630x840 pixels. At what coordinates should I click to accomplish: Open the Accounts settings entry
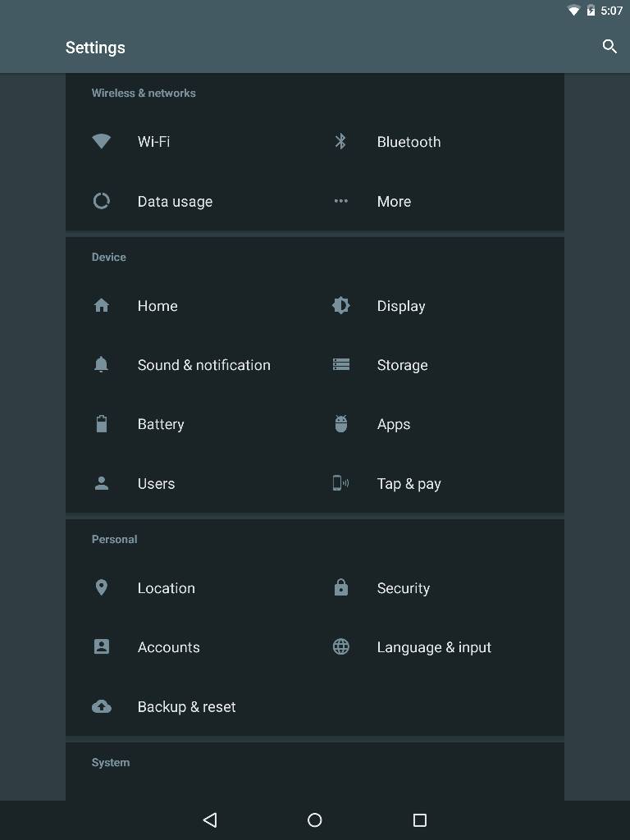(168, 647)
